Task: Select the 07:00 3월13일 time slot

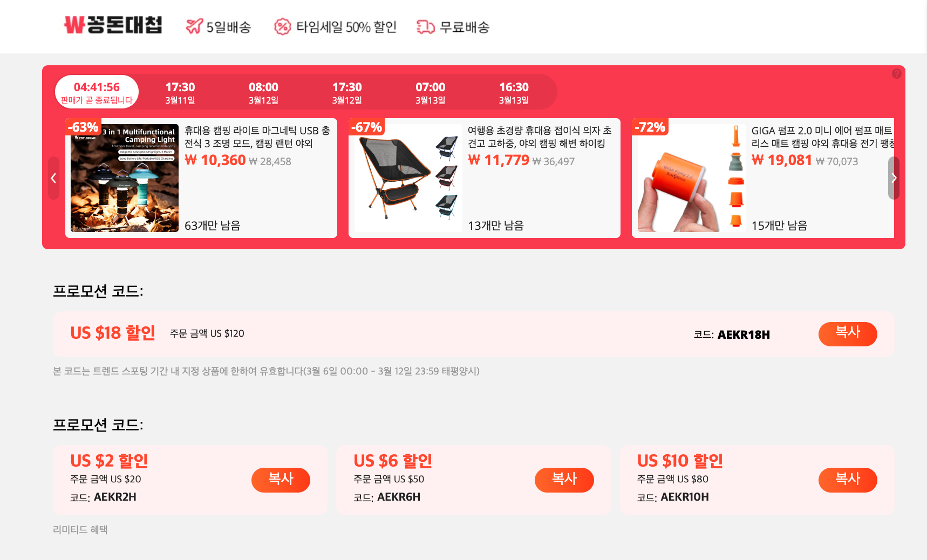Action: [430, 93]
